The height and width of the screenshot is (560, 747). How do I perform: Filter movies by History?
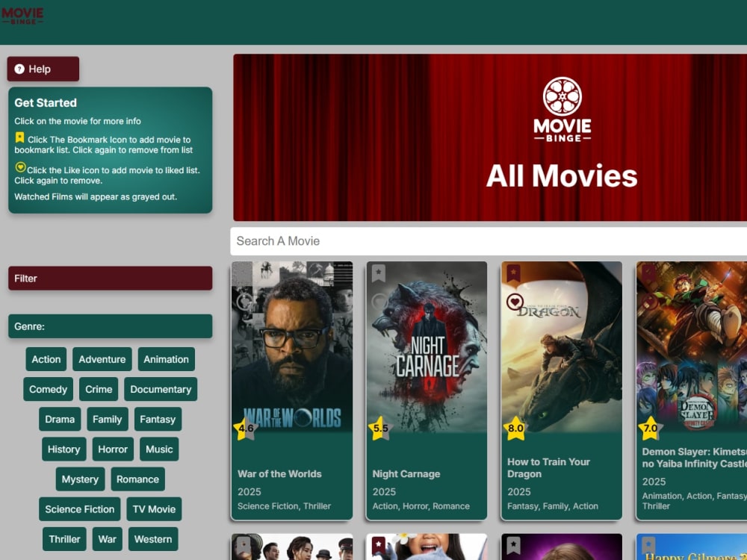click(x=63, y=449)
